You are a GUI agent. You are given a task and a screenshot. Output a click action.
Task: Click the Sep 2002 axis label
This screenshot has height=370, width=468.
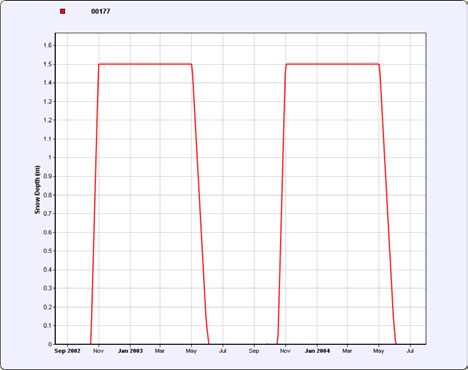click(x=67, y=351)
